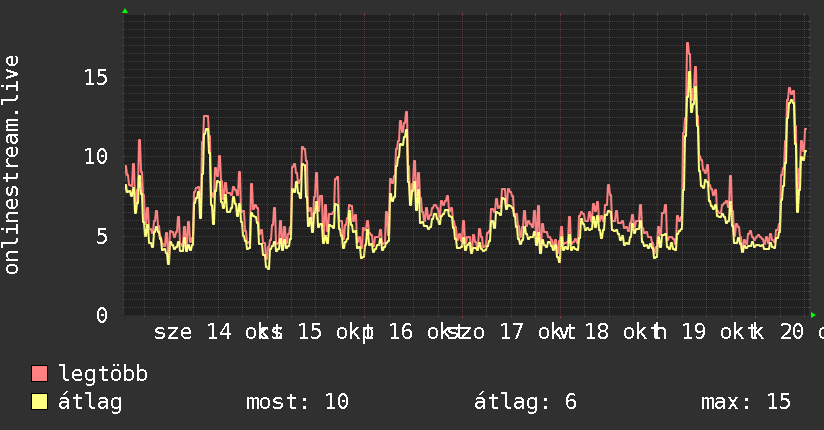Click the 'max: 15' maximum value

click(x=745, y=402)
